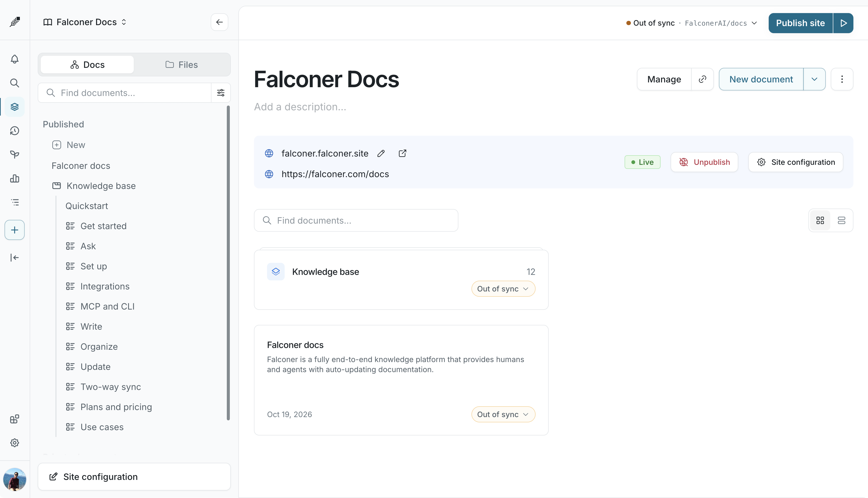Image resolution: width=868 pixels, height=498 pixels.
Task: Click the sprout icon in rail
Action: (x=14, y=155)
